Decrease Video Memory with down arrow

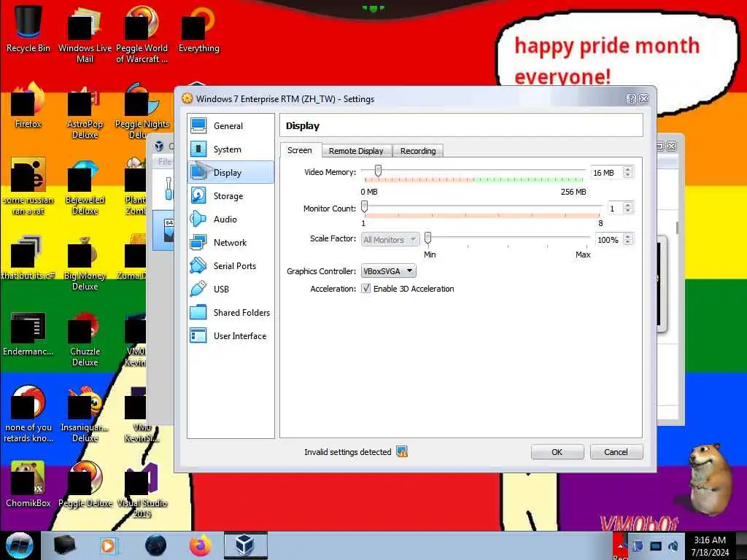[x=628, y=175]
